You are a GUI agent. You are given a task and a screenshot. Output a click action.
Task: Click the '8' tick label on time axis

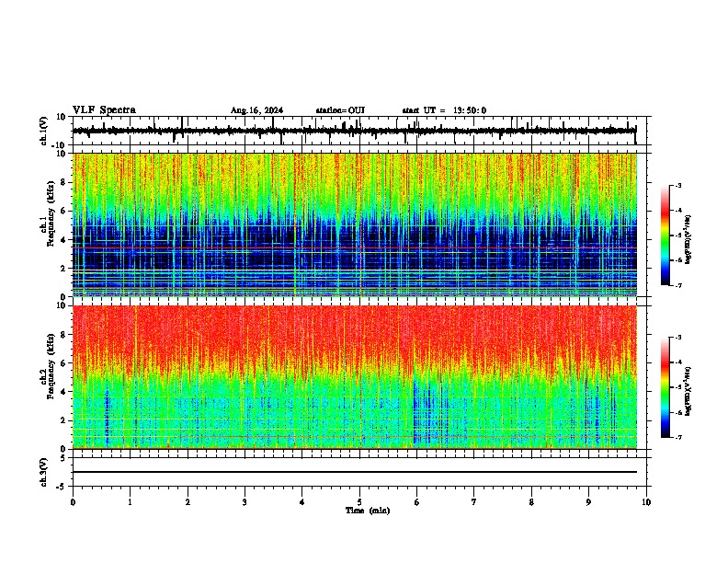pyautogui.click(x=531, y=502)
